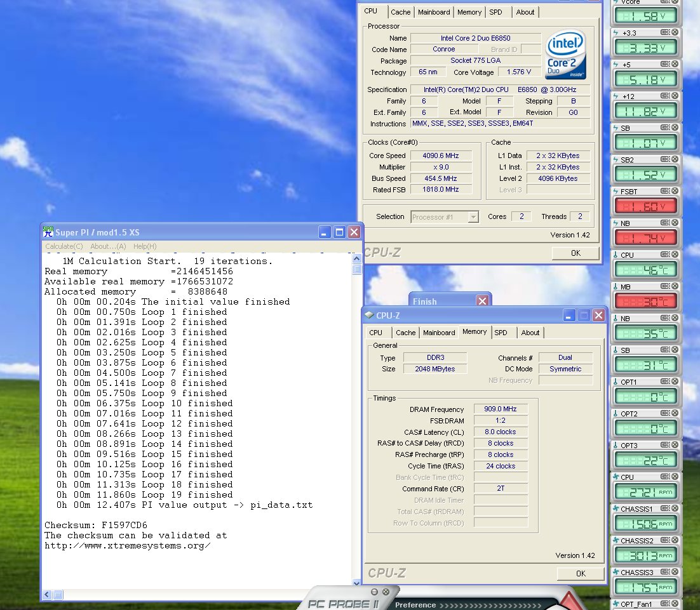Close the CHASSIS2 fan speed monitor
Image resolution: width=700 pixels, height=610 pixels.
(x=675, y=540)
